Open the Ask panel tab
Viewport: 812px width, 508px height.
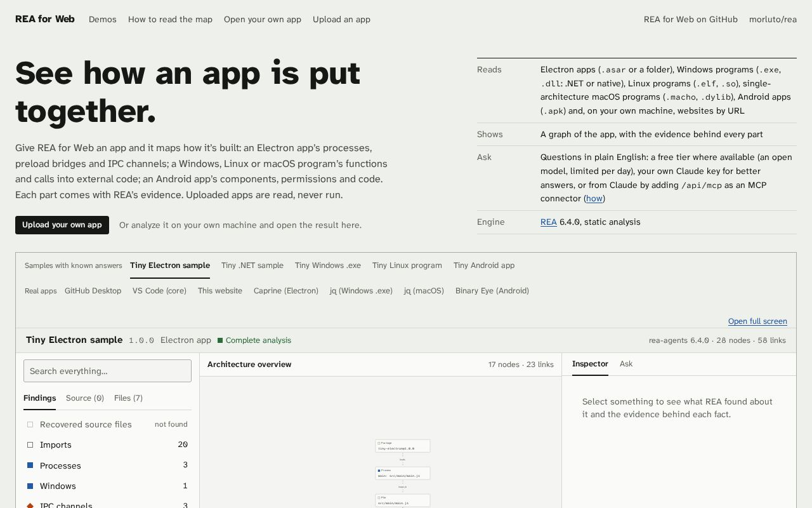point(626,364)
